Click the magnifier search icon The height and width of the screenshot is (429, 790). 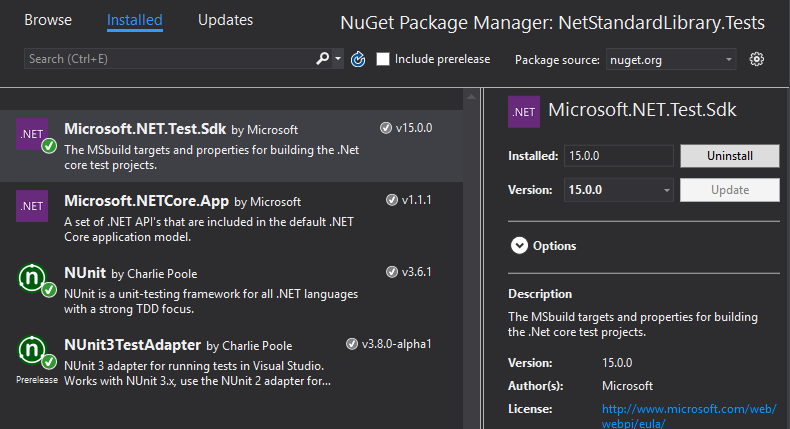point(322,58)
